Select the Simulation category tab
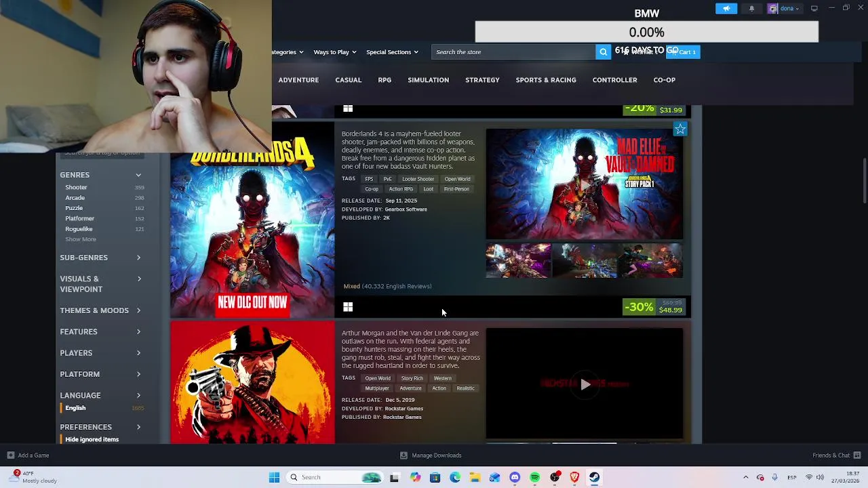 [428, 80]
